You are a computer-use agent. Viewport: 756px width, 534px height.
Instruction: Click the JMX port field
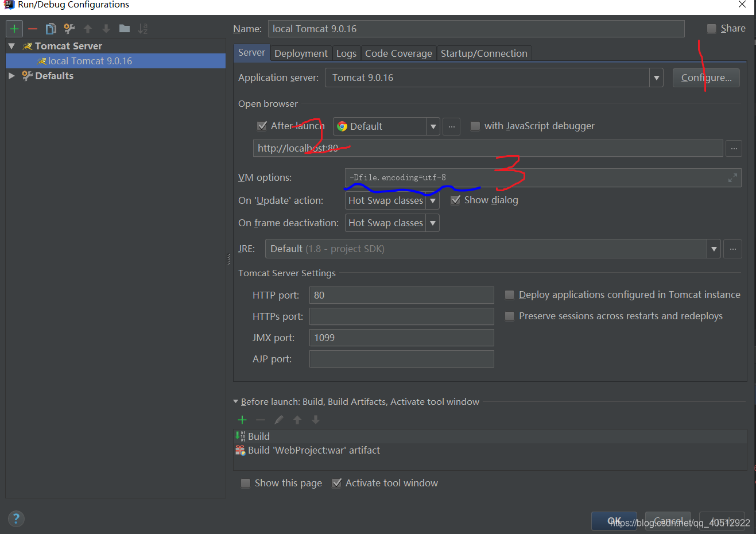401,338
